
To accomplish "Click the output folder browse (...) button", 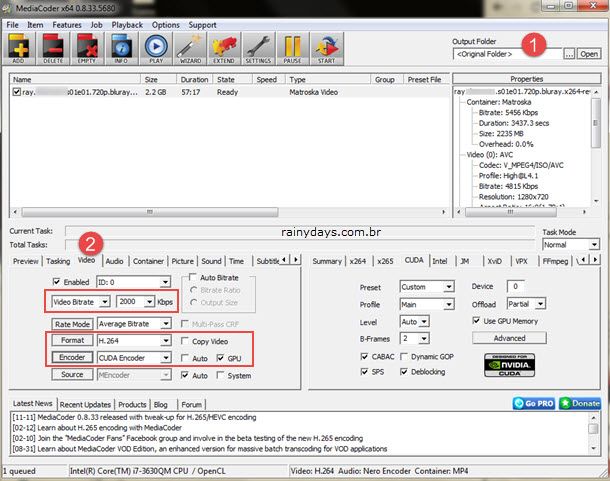I will (x=569, y=54).
